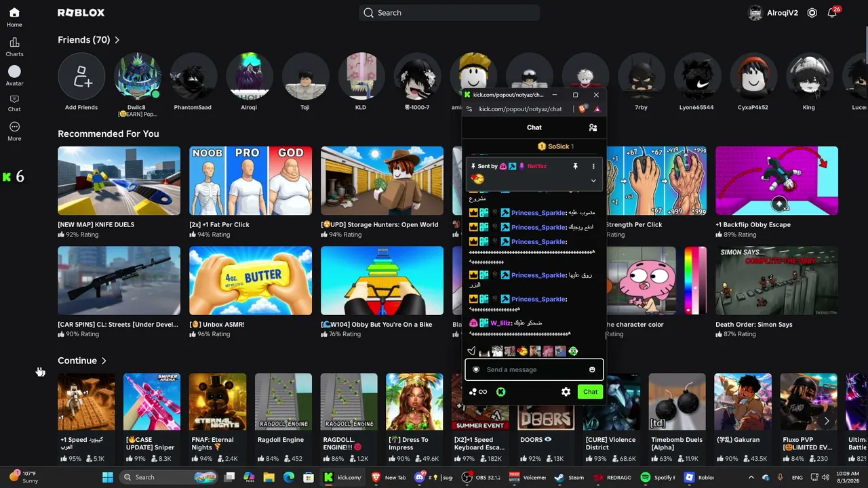Viewport: 868px width, 488px height.
Task: Open Discord from the taskbar
Action: pos(435,477)
